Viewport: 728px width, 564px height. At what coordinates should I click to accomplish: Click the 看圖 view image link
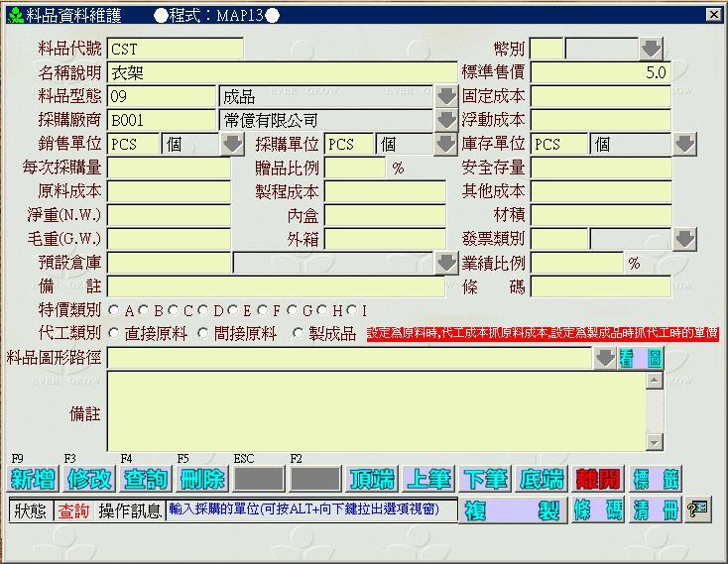click(x=641, y=359)
